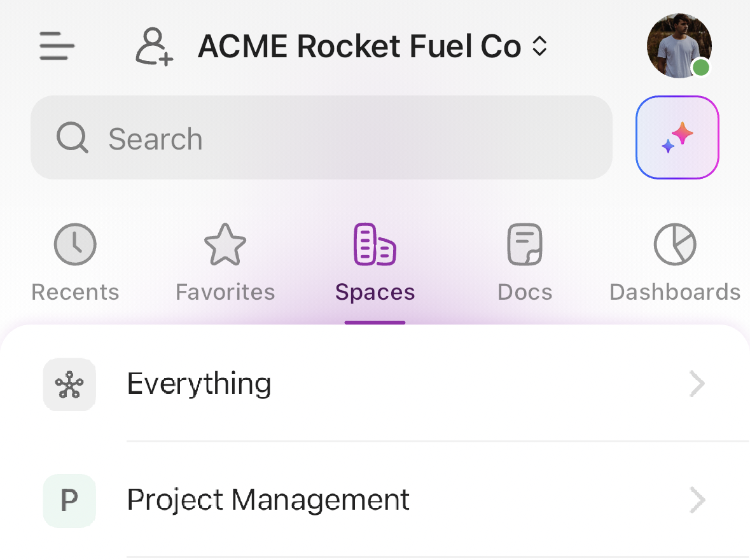Screen dimensions: 750x560
Task: Select the Spaces icon
Action: point(374,244)
